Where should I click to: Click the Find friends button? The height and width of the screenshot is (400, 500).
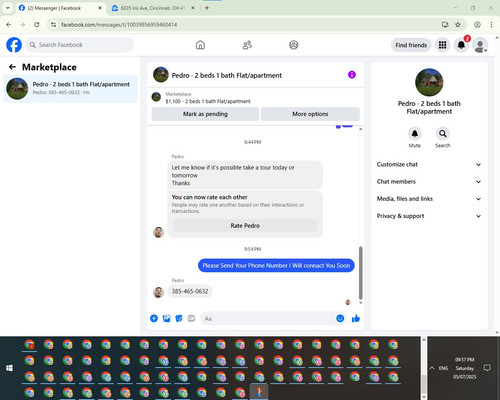(411, 45)
